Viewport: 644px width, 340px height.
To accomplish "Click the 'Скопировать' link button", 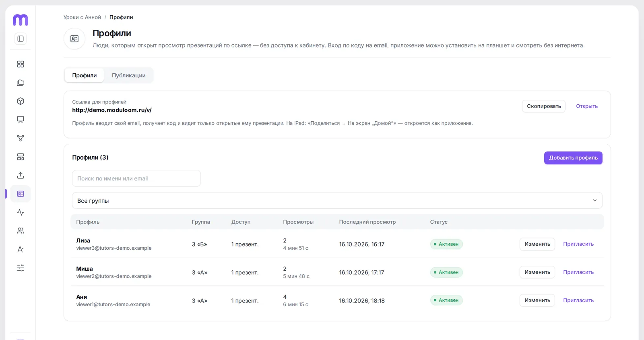I will click(544, 106).
